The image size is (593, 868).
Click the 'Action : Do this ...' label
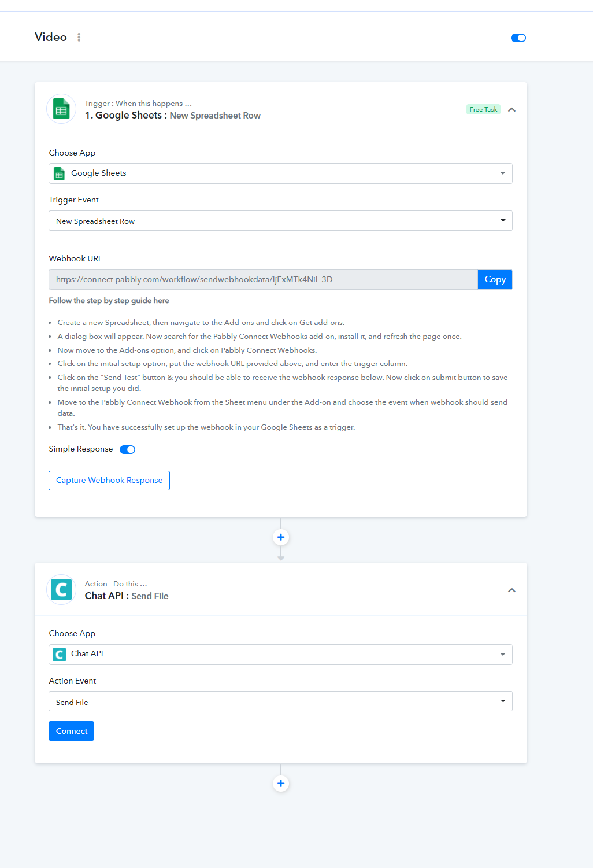coord(116,584)
